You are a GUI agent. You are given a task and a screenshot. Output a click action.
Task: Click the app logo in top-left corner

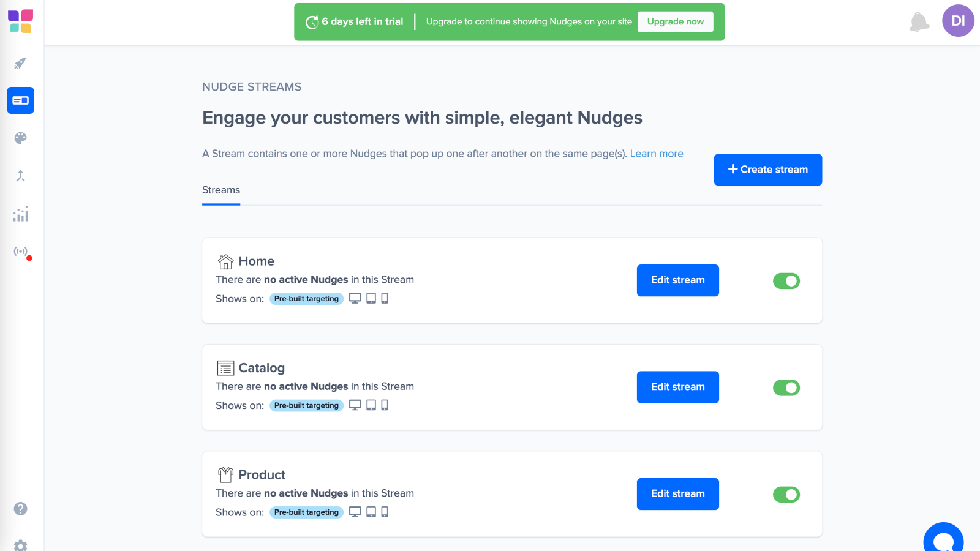click(x=20, y=22)
